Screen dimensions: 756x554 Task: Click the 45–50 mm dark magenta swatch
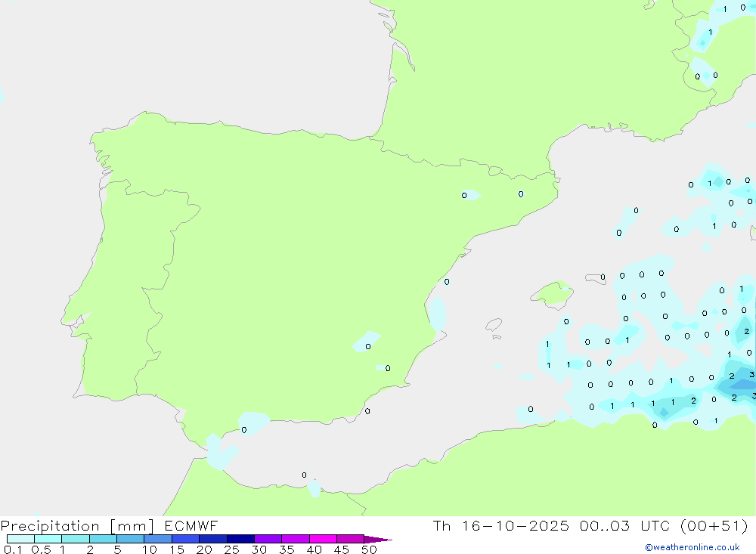(351, 539)
